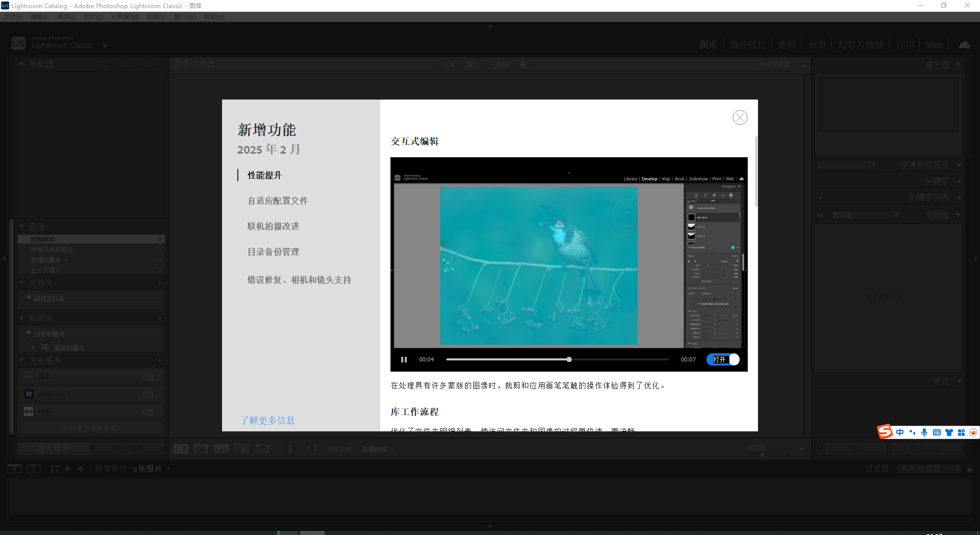The height and width of the screenshot is (535, 980).
Task: Select the Loupe view icon
Action: click(x=201, y=449)
